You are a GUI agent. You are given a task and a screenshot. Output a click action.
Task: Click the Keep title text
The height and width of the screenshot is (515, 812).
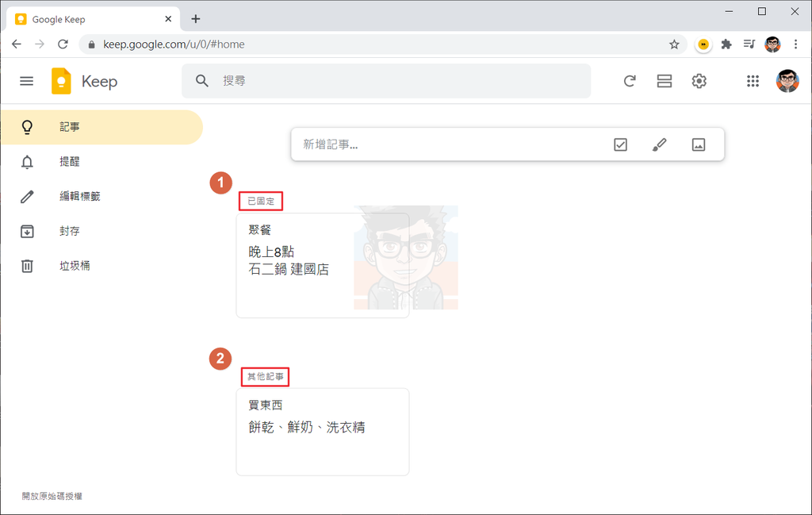pos(99,82)
